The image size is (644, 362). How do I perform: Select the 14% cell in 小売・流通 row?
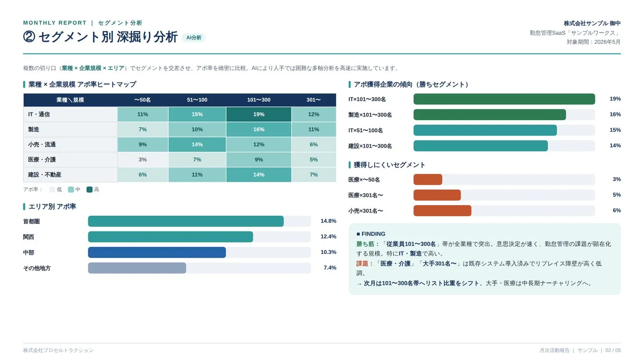pos(197,144)
